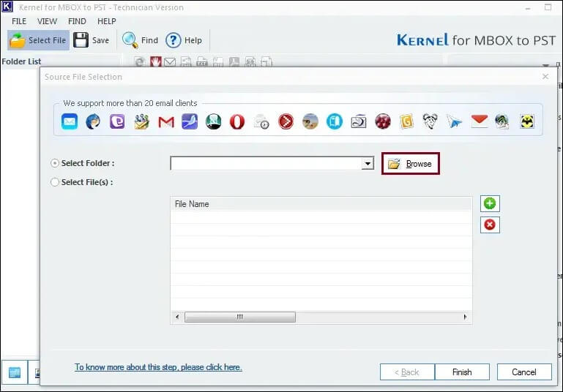The height and width of the screenshot is (392, 563).
Task: Click the yellow bat mail client icon
Action: 527,121
